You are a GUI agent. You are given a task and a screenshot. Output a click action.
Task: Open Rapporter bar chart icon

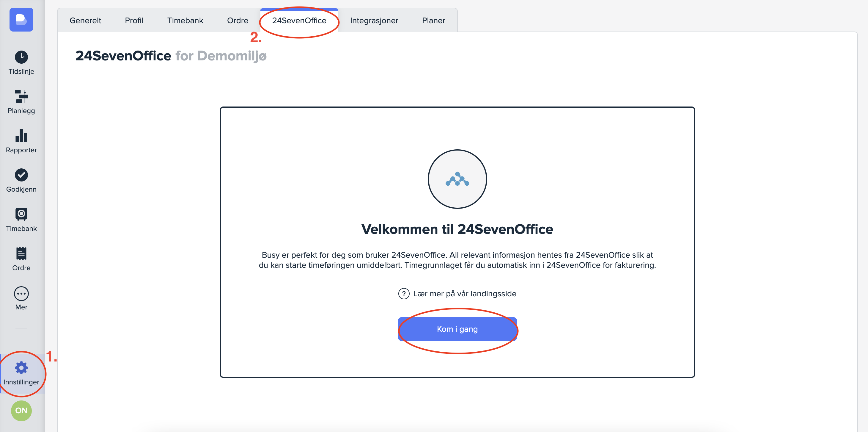(x=21, y=136)
